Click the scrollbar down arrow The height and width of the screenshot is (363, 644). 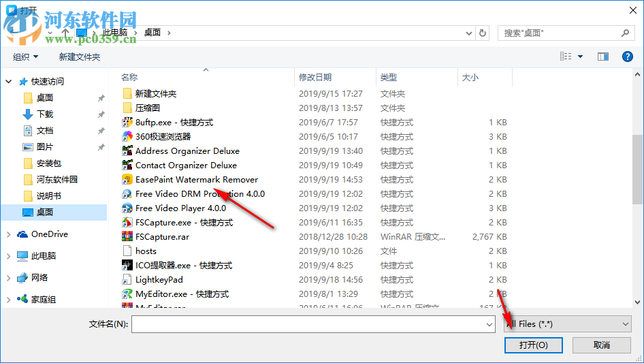click(637, 302)
